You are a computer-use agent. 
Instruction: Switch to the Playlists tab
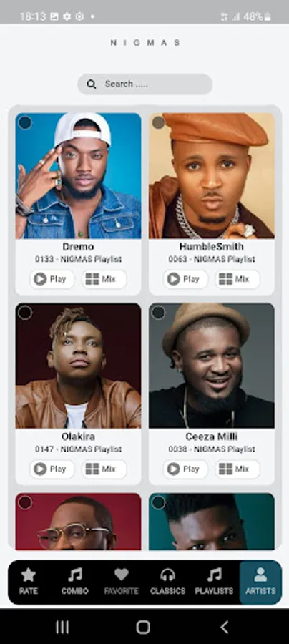coord(214,582)
